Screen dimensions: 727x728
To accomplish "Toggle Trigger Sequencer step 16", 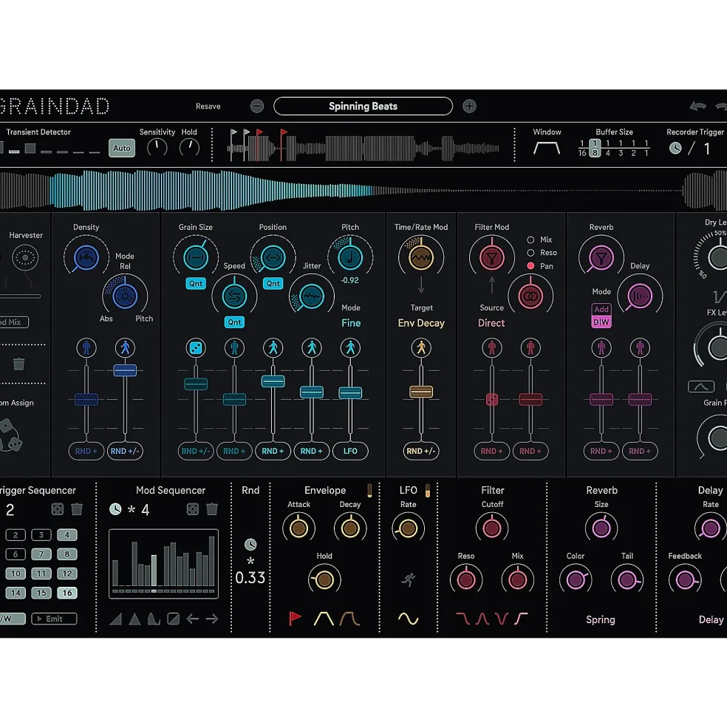I will (x=67, y=593).
